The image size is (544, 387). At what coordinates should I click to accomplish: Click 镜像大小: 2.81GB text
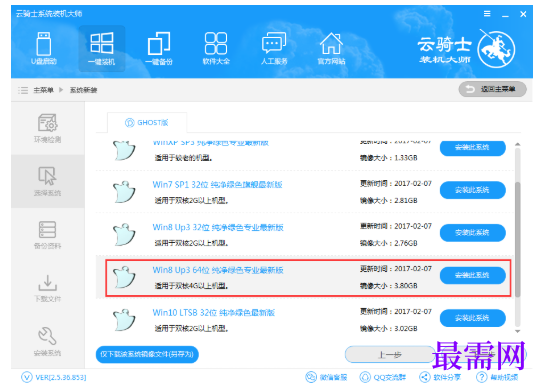(389, 201)
